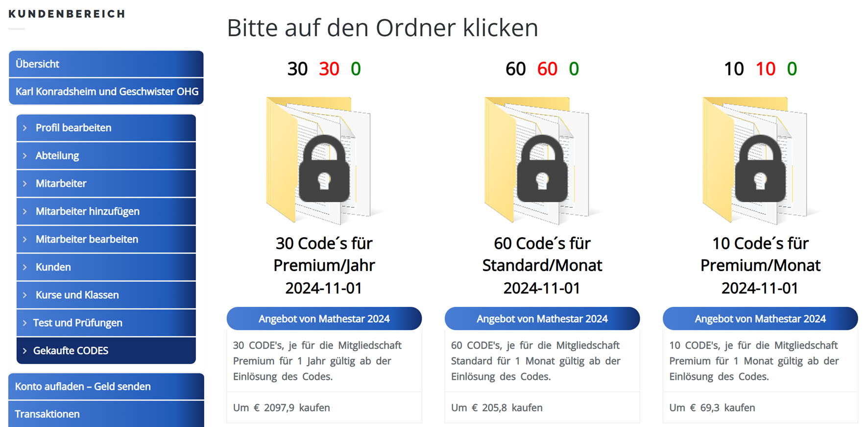The width and height of the screenshot is (868, 427).
Task: Click Karl Konradsheim und Geschwister OHG
Action: coord(107,92)
